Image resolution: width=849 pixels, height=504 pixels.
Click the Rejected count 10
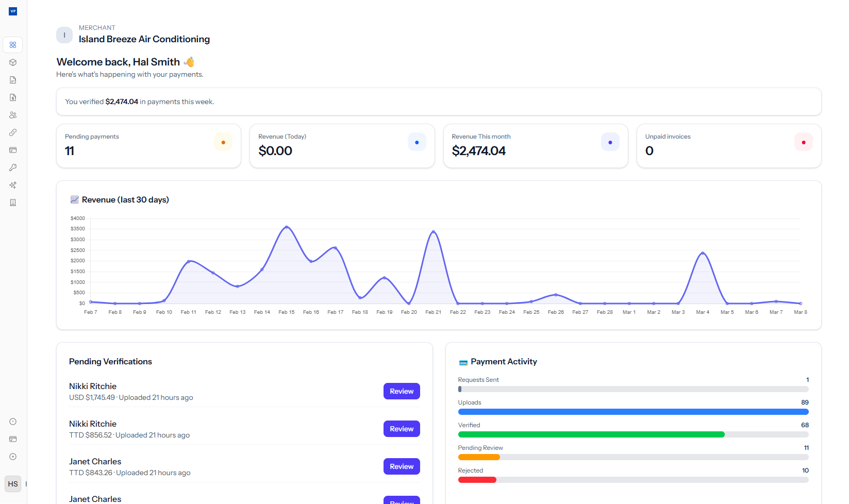tap(805, 471)
